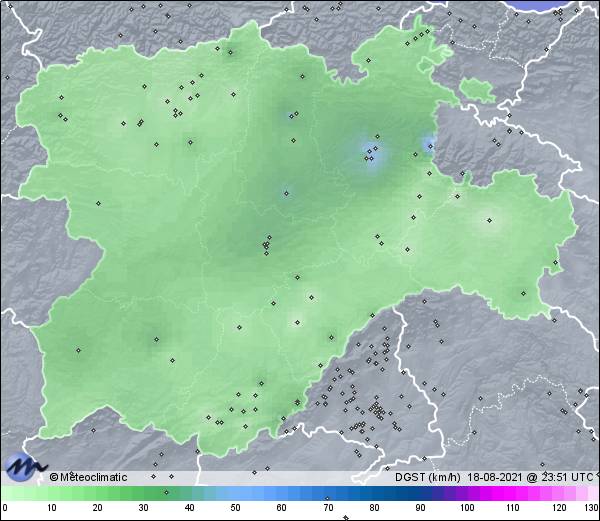The image size is (600, 521).
Task: Click the scale label 110
Action: tap(513, 508)
